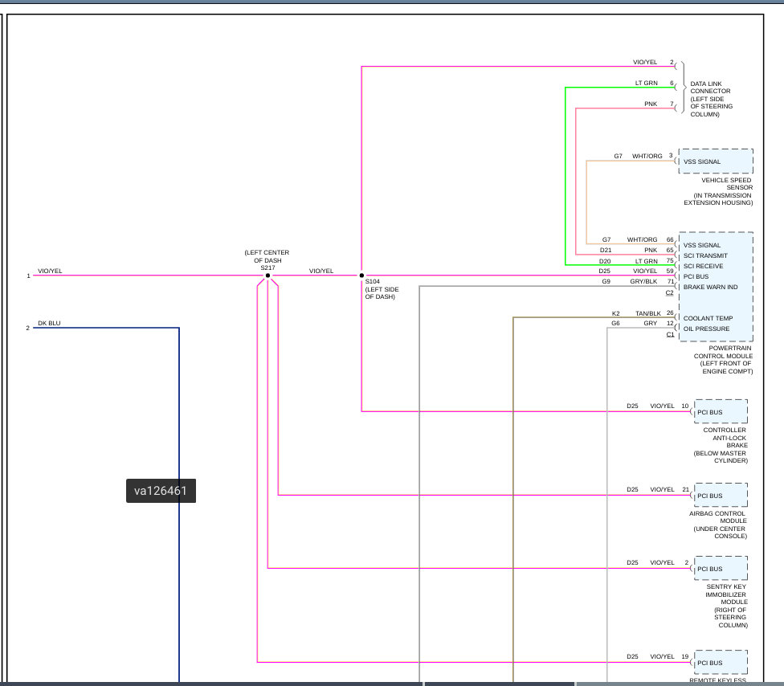Click the C1 connector label
Screen dimensions: 784x686
click(x=670, y=334)
